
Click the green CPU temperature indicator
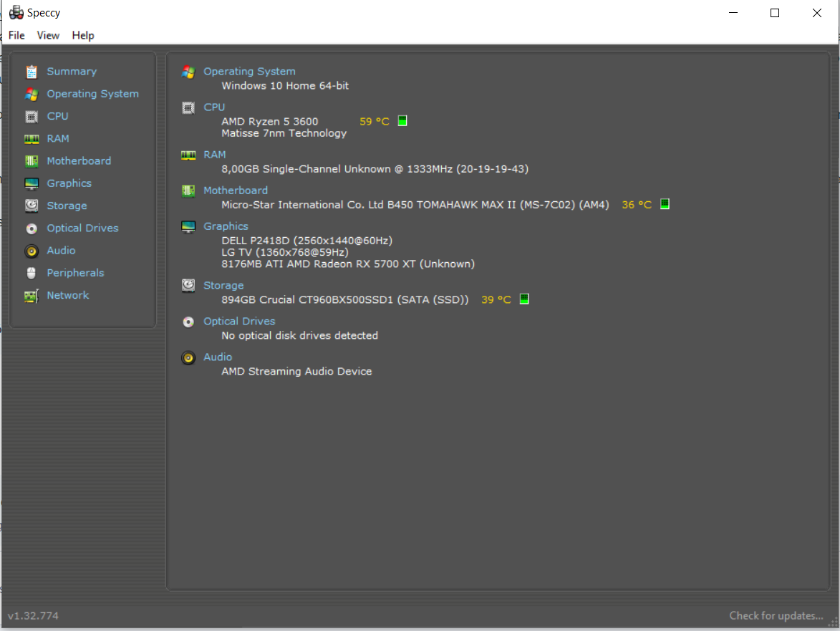[402, 120]
